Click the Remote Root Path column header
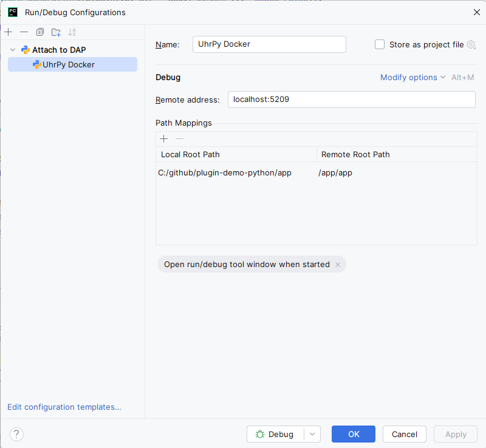The image size is (486, 448). tap(397, 154)
